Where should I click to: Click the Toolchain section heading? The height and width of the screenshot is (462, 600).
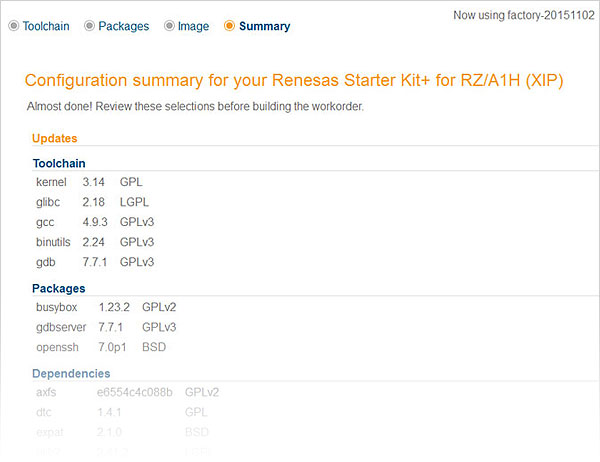pos(59,163)
